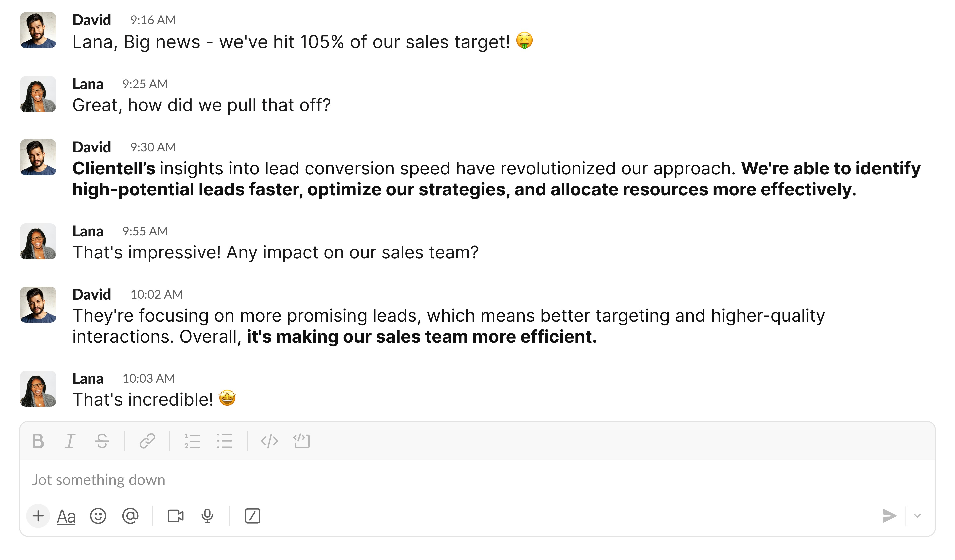The image size is (955, 560).
Task: Expand the send options chevron
Action: click(x=917, y=516)
